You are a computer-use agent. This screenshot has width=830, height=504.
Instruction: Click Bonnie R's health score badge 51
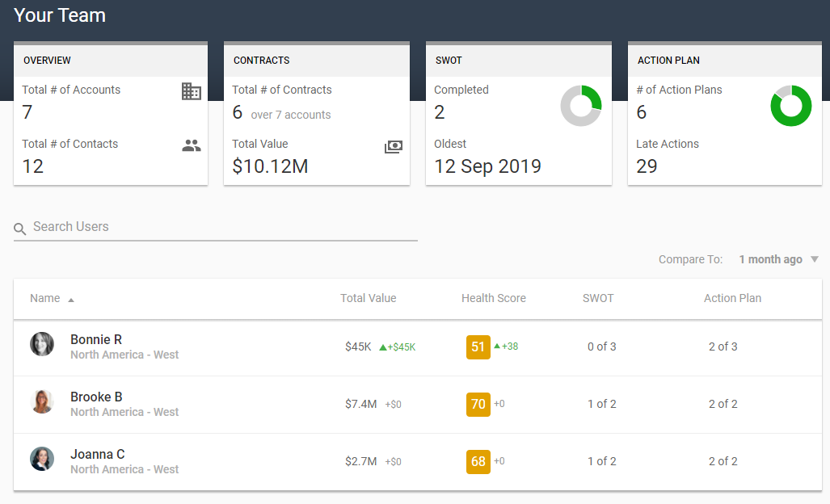pos(478,346)
